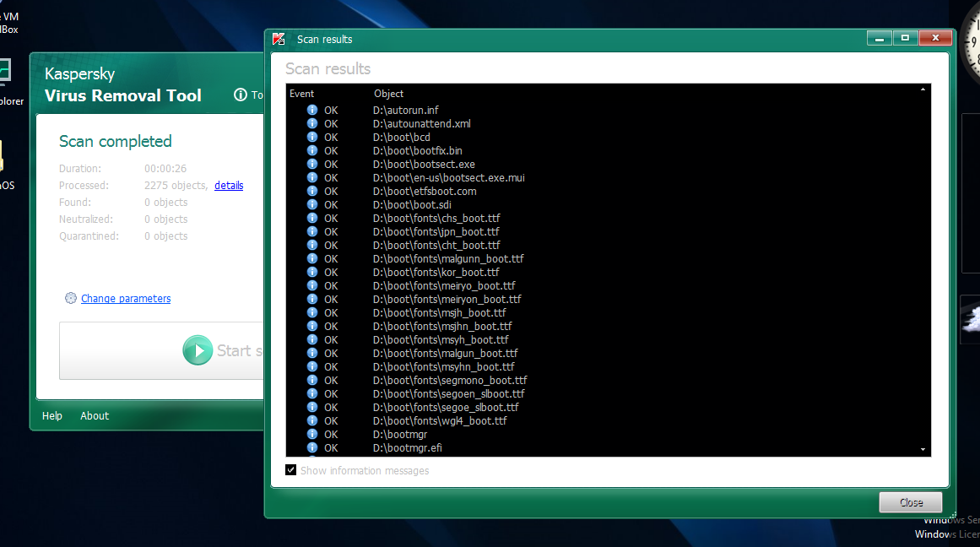Click the info icon beside meiryo_boot.ttf row
The image size is (980, 547).
coord(311,285)
